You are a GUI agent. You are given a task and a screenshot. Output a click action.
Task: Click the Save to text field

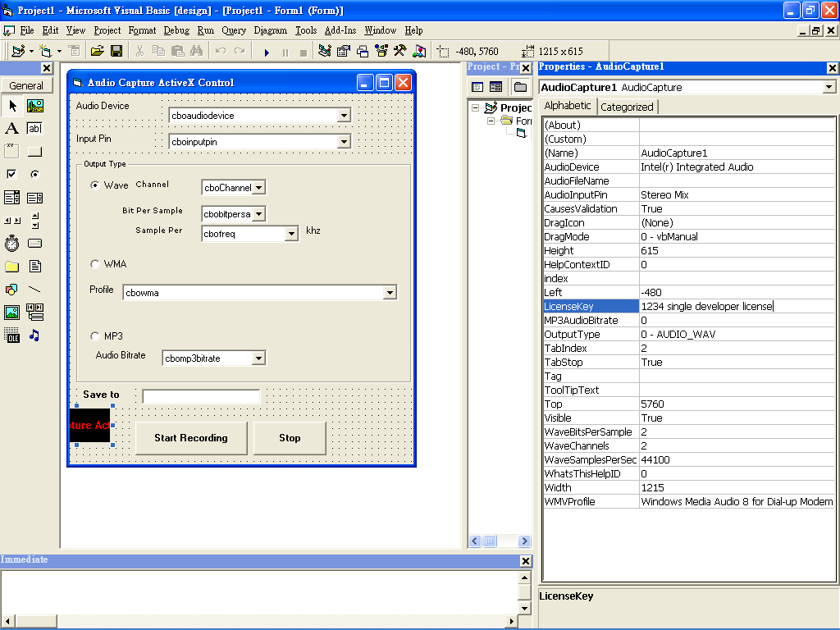(201, 397)
